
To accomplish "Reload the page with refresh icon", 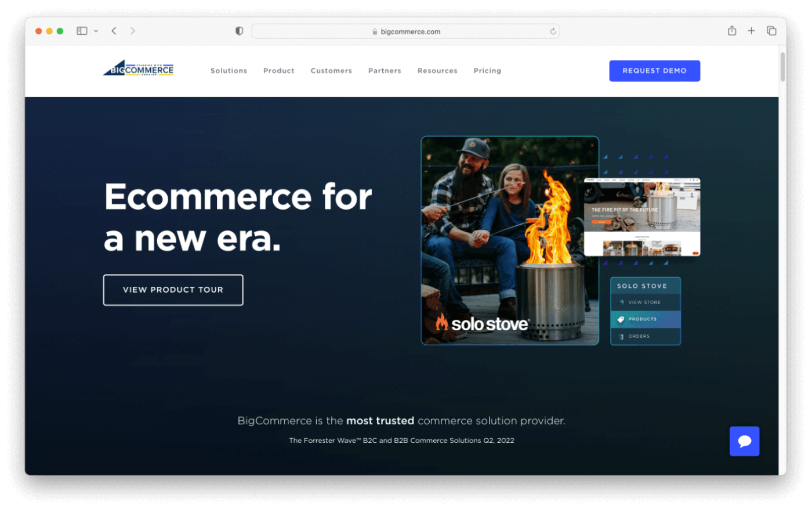I will pyautogui.click(x=553, y=31).
